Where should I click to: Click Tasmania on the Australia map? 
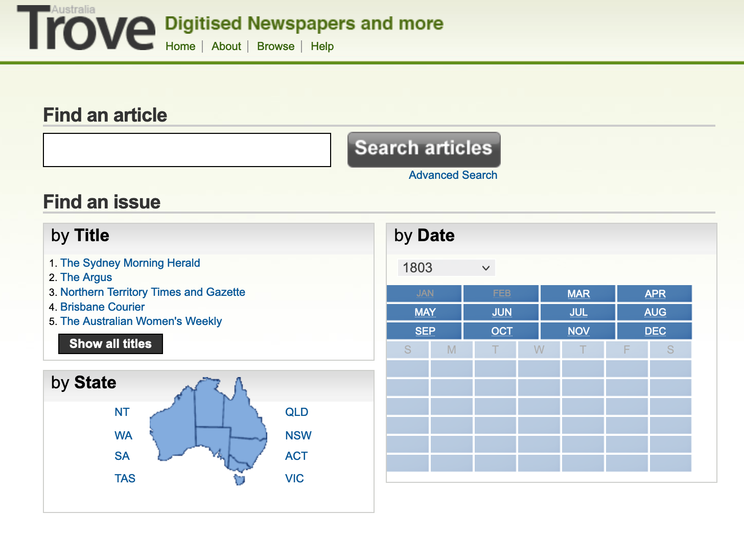click(240, 480)
